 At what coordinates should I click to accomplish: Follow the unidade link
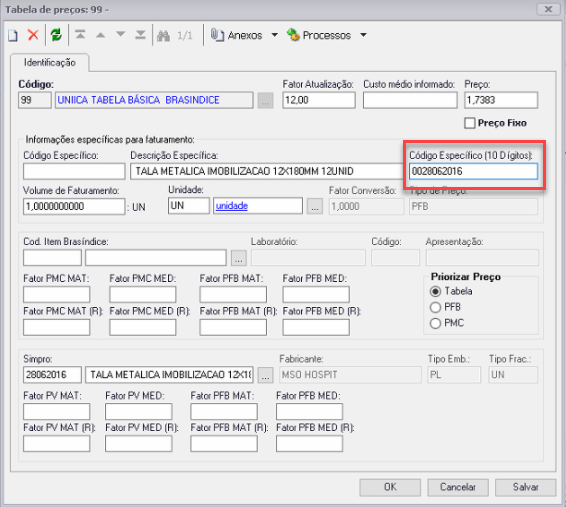tap(232, 206)
